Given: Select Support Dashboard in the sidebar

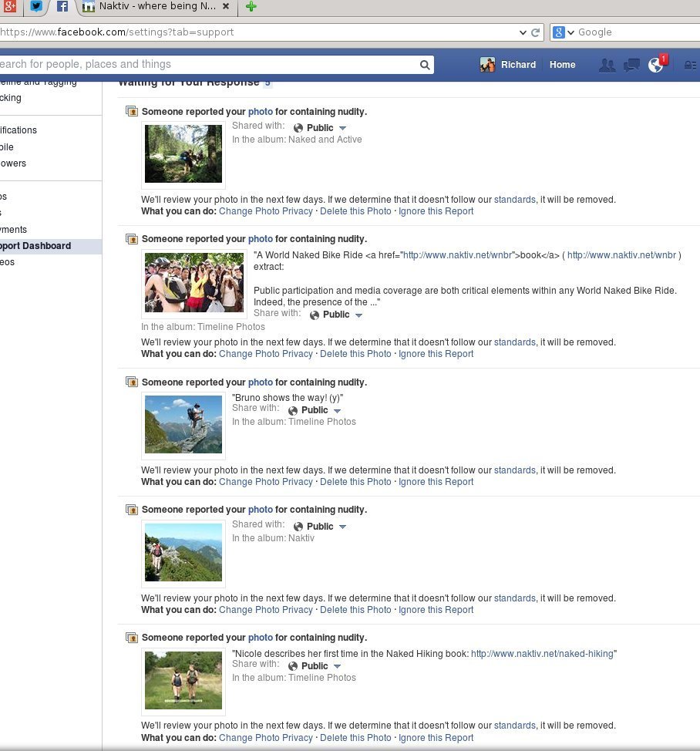Looking at the screenshot, I should [x=51, y=246].
